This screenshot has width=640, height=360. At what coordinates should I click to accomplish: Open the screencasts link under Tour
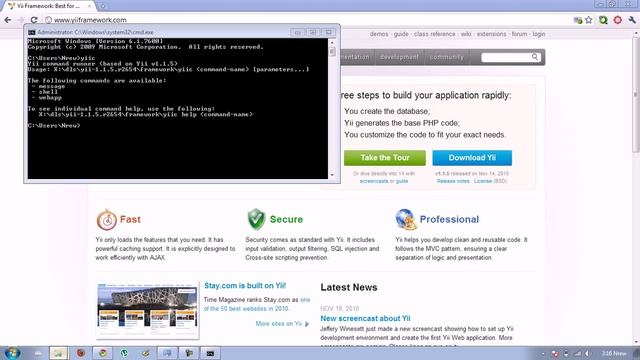click(374, 181)
